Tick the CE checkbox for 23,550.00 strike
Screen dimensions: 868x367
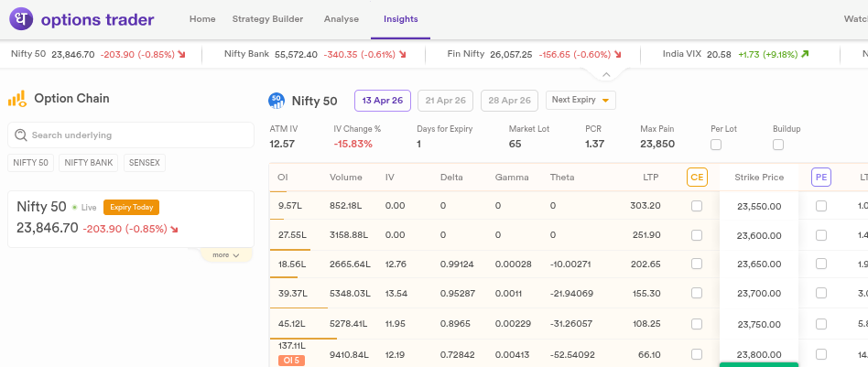tap(697, 206)
